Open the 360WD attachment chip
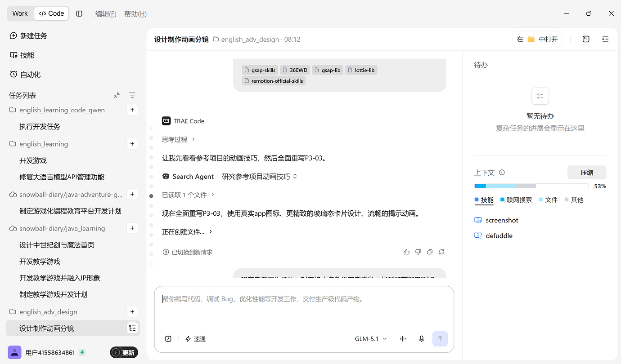 coord(295,70)
